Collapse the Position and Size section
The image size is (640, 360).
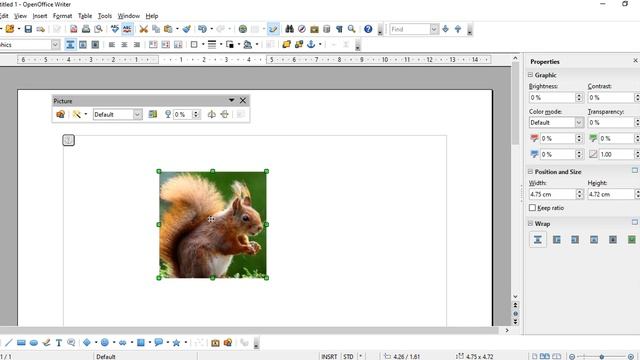click(x=530, y=172)
